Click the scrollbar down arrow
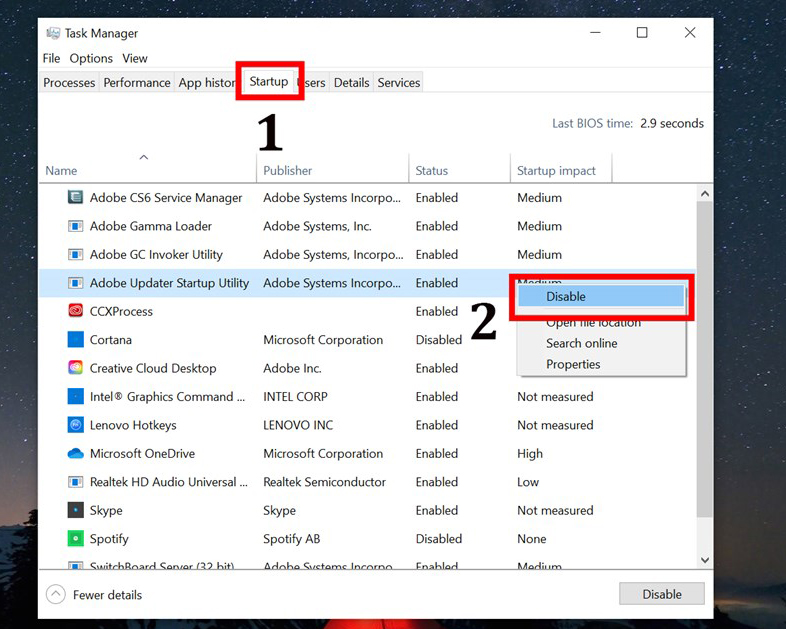This screenshot has width=786, height=629. tap(704, 561)
